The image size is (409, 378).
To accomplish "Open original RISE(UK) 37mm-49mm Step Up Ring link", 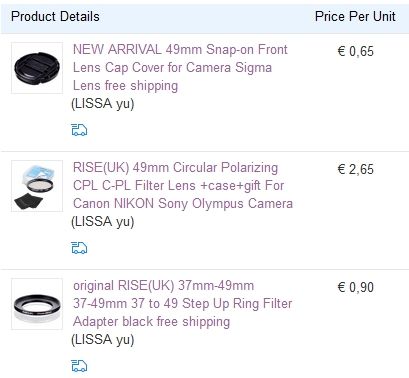I will pyautogui.click(x=182, y=304).
